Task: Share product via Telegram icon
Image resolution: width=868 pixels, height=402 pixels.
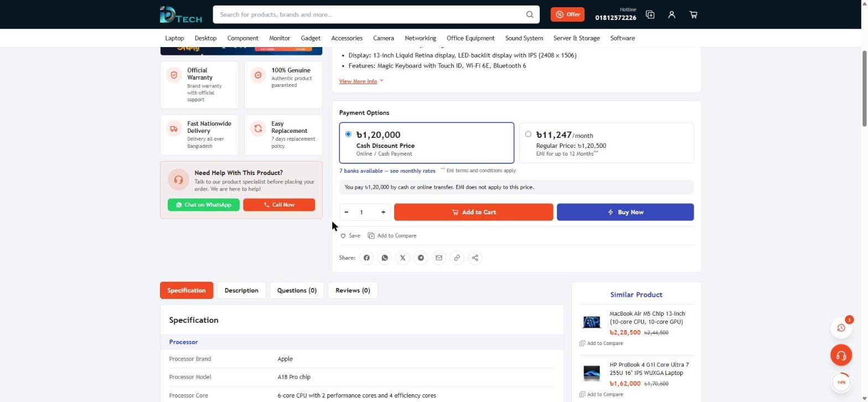Action: (421, 258)
